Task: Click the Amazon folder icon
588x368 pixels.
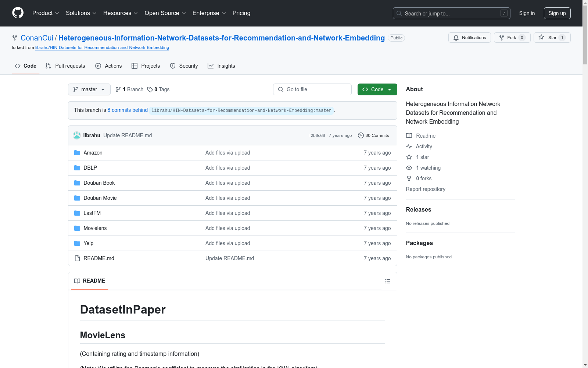Action: 77,153
